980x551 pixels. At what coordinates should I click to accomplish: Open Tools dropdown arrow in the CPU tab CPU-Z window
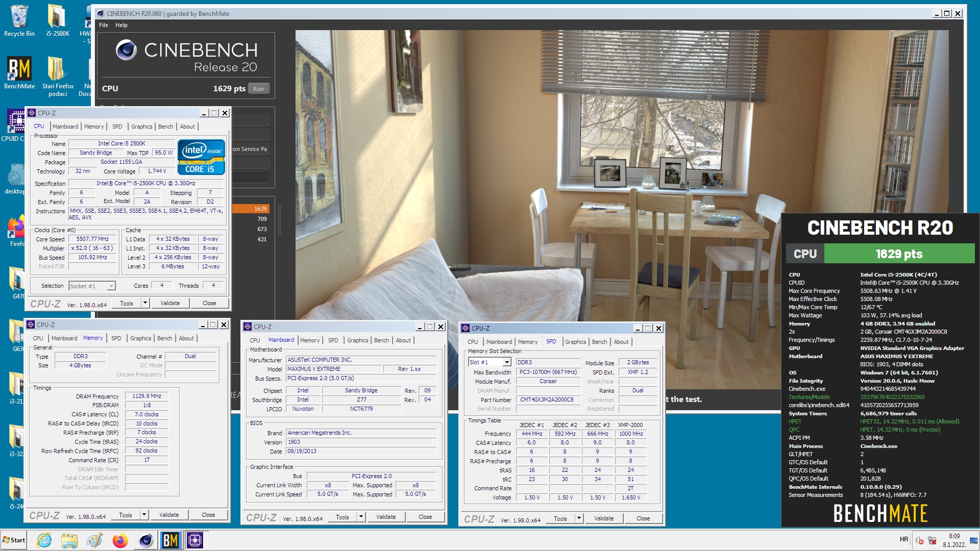coord(145,303)
